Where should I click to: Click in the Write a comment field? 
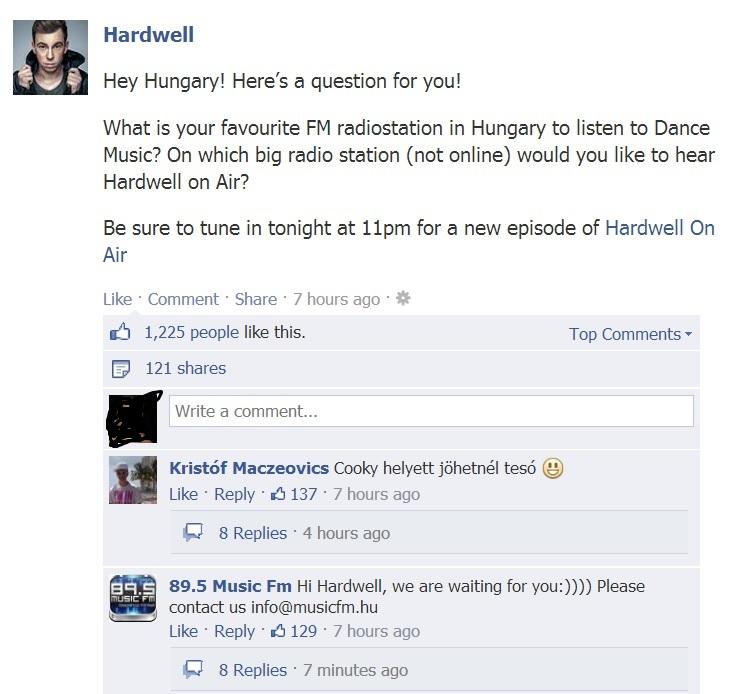tap(431, 411)
